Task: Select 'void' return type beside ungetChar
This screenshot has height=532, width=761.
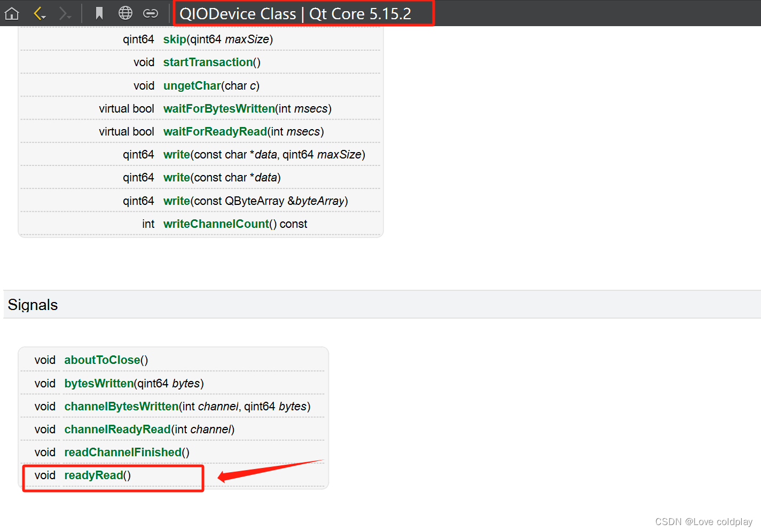Action: click(144, 86)
